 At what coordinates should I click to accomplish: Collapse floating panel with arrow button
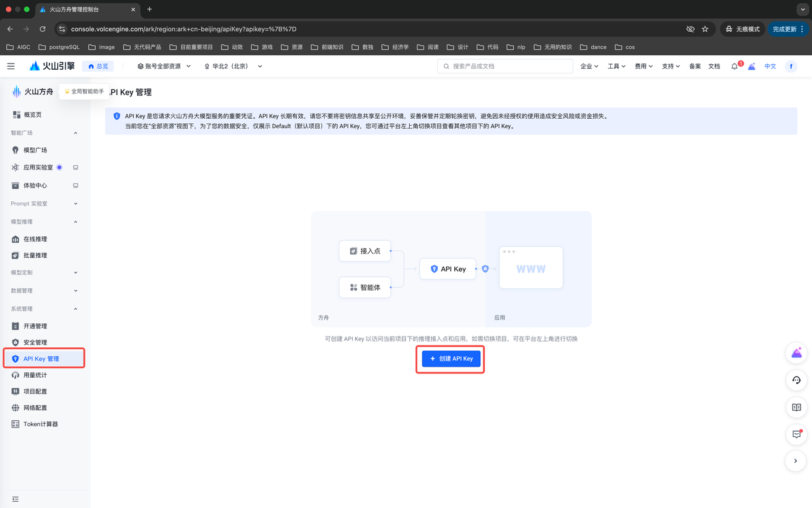(x=796, y=461)
